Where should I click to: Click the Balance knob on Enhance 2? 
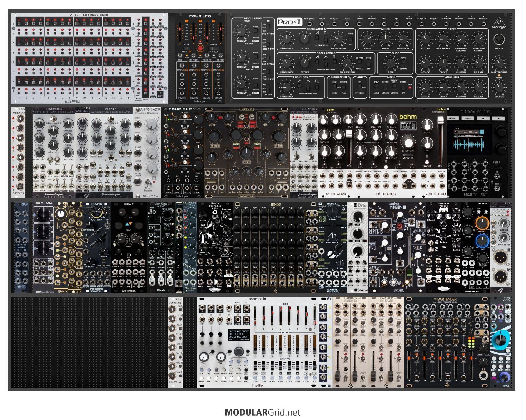[296, 128]
